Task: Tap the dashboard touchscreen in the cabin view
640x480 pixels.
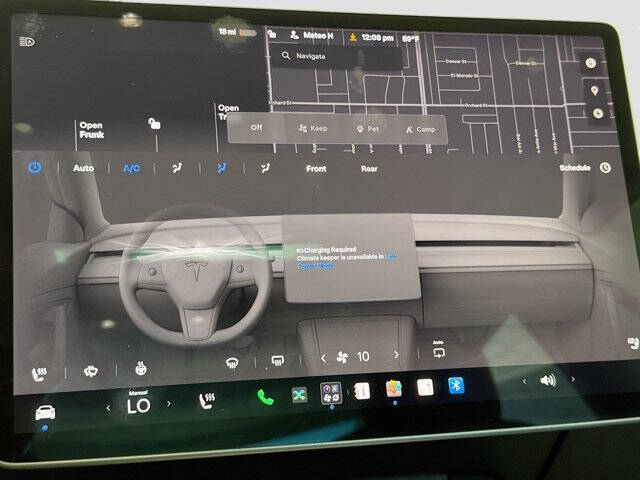Action: [351, 258]
